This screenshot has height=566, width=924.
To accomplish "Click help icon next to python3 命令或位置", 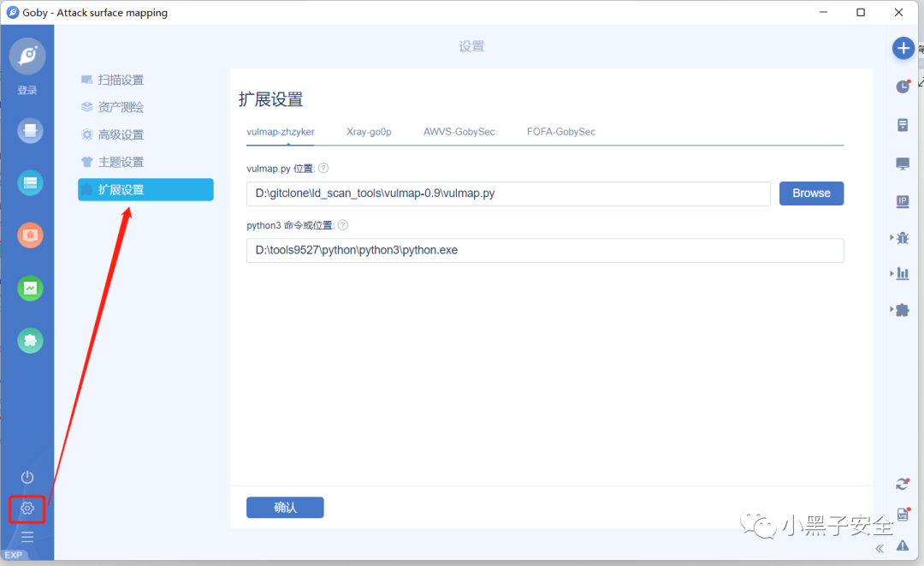I will click(343, 224).
